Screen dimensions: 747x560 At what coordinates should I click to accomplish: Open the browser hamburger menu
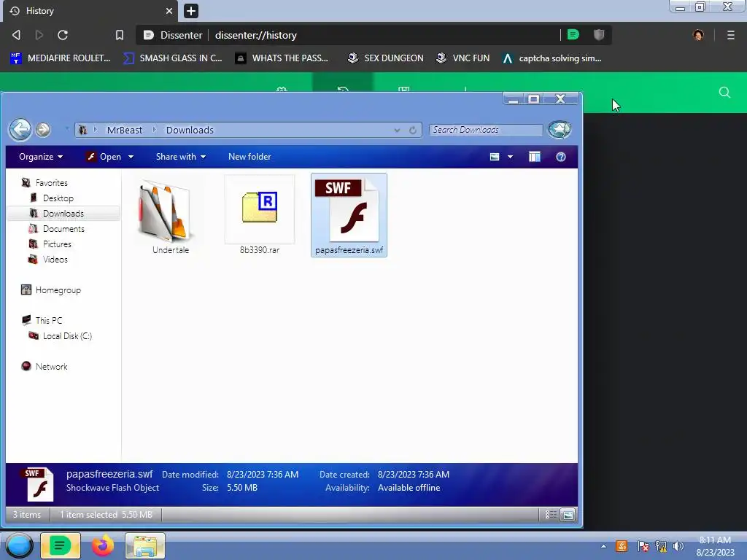[731, 35]
